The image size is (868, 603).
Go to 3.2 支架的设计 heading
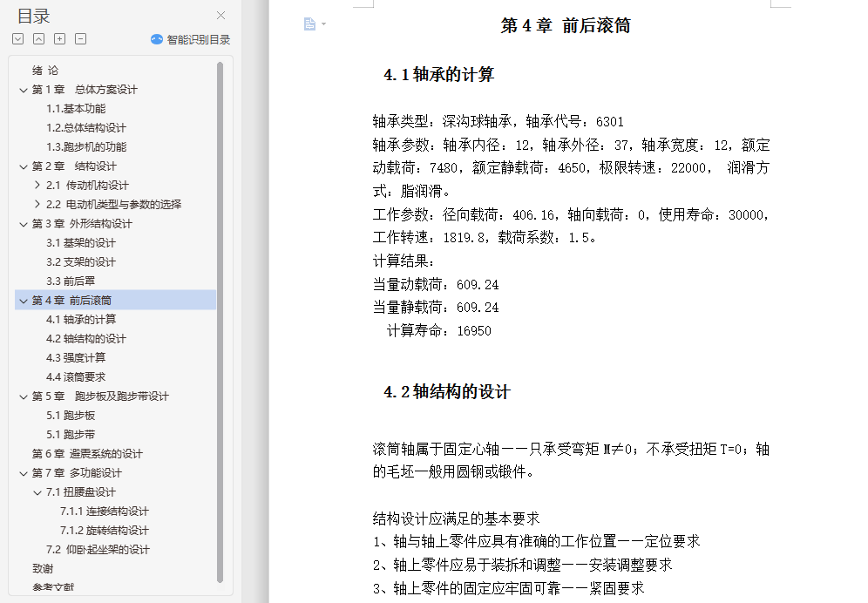coord(81,262)
